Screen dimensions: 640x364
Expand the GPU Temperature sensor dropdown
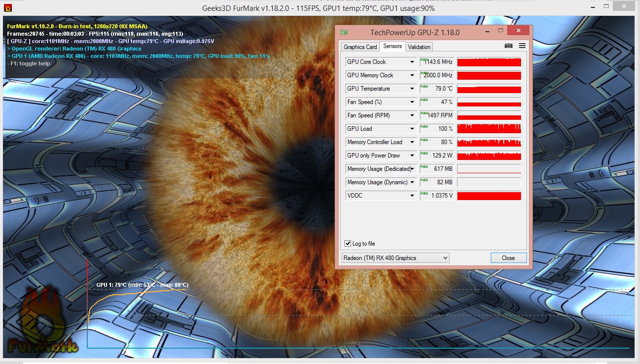coord(411,89)
